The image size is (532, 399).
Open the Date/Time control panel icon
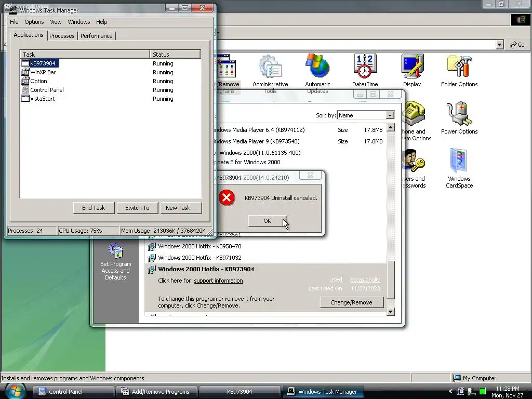point(365,71)
